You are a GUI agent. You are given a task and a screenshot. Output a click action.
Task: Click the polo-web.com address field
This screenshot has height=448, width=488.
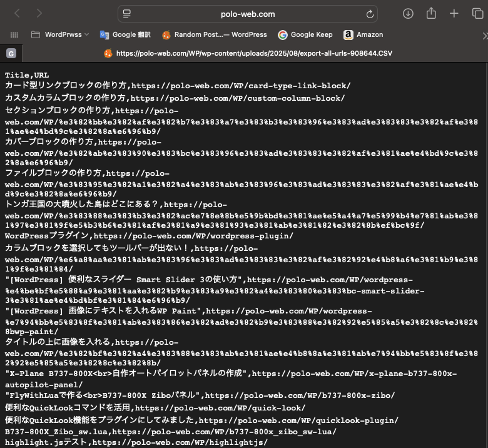tap(247, 14)
